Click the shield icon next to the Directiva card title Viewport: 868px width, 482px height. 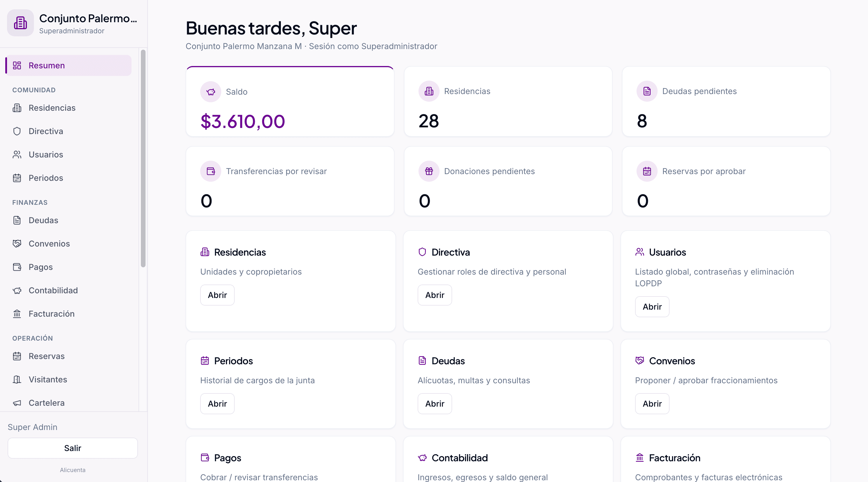(x=422, y=252)
